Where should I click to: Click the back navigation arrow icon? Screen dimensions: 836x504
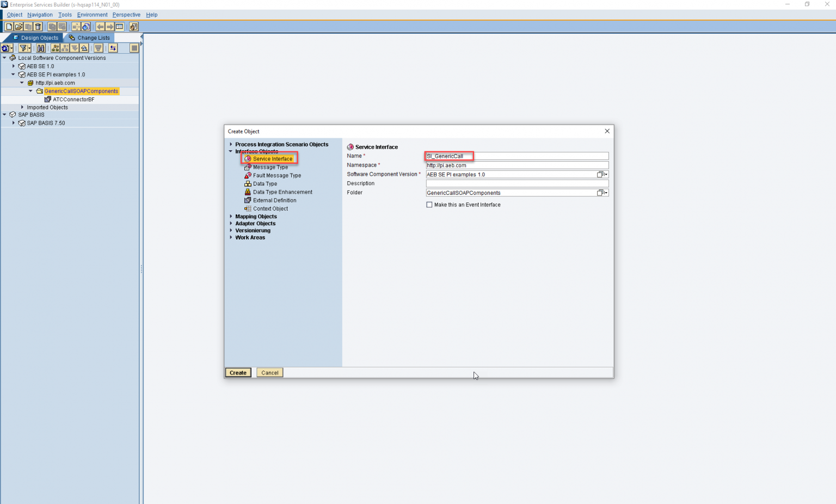[x=101, y=26]
